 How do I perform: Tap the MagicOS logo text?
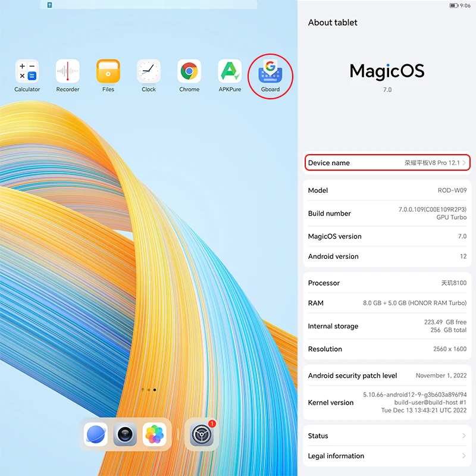387,71
